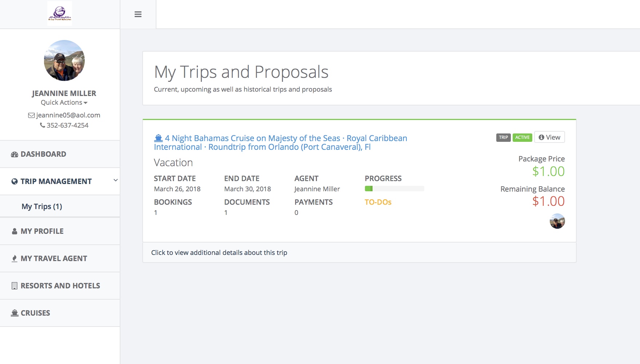Screen dimensions: 640x364
Task: Click the My Profile person icon
Action: pyautogui.click(x=15, y=231)
